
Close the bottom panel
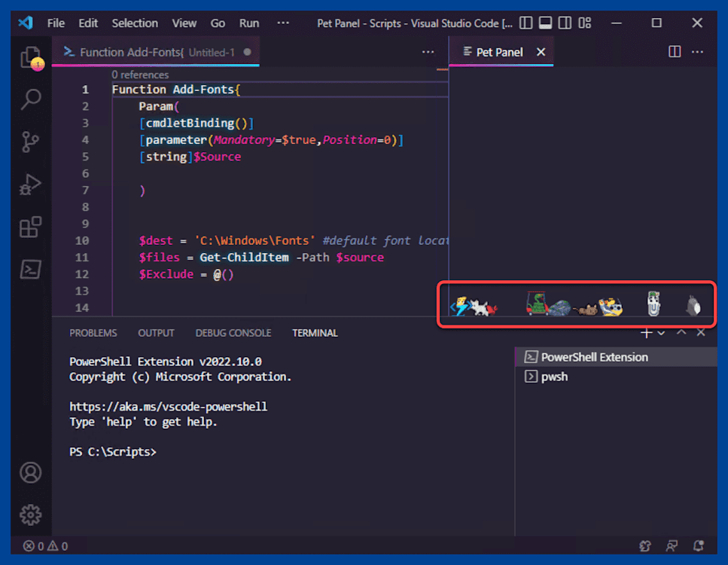[701, 332]
